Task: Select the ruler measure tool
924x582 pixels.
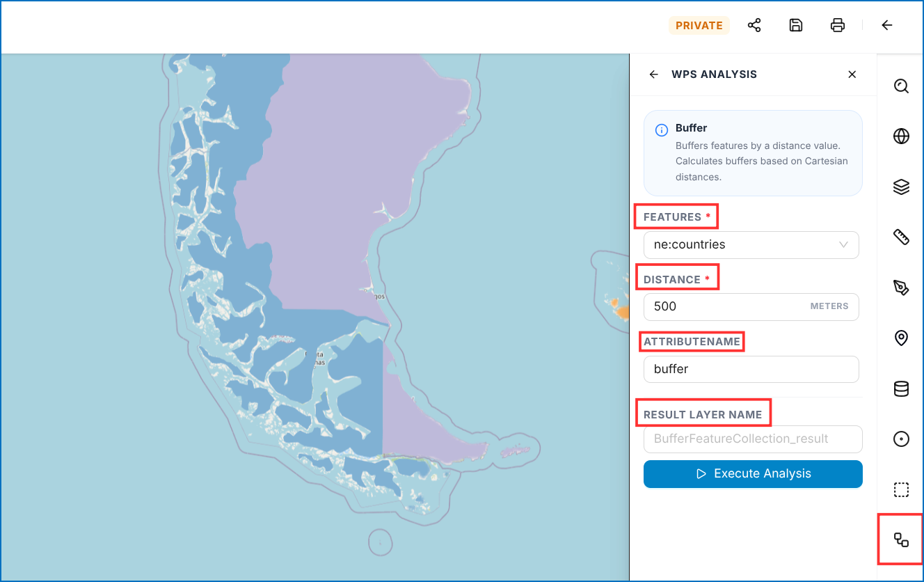Action: pyautogui.click(x=901, y=237)
